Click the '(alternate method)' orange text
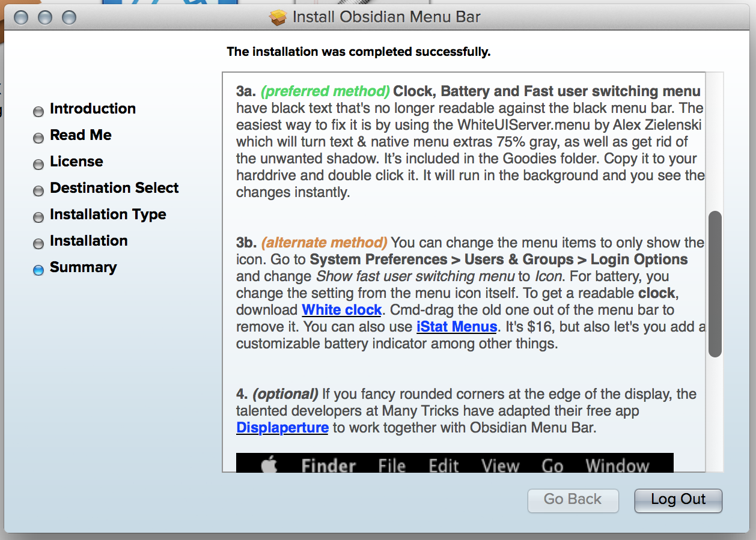This screenshot has height=540, width=756. click(324, 243)
